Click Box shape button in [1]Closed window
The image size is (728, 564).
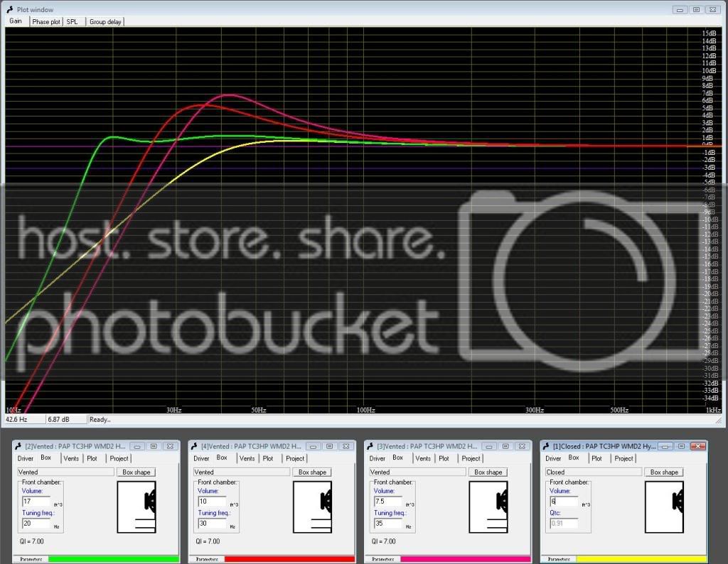pyautogui.click(x=664, y=472)
